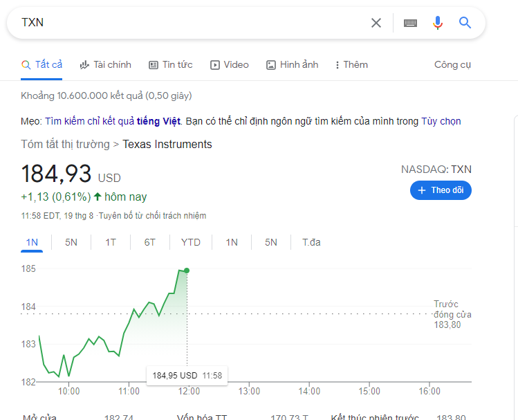Search only in tiếng Việt results link
Screen dimensions: 518x420
point(112,121)
